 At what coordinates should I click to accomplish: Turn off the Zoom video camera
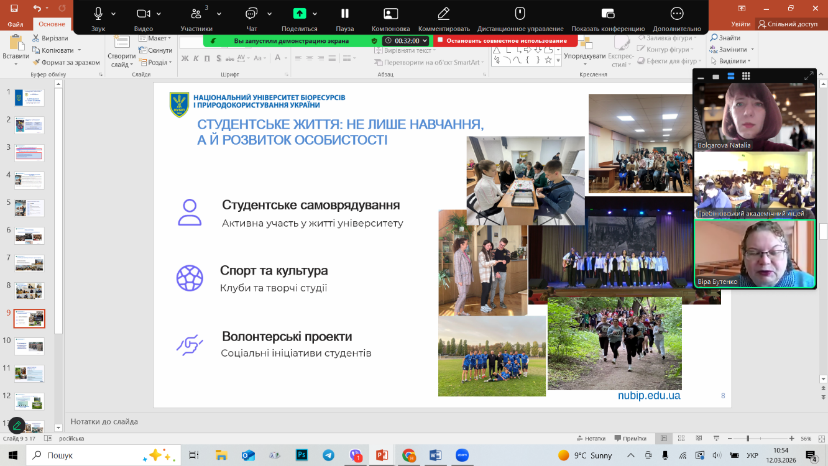(x=143, y=13)
